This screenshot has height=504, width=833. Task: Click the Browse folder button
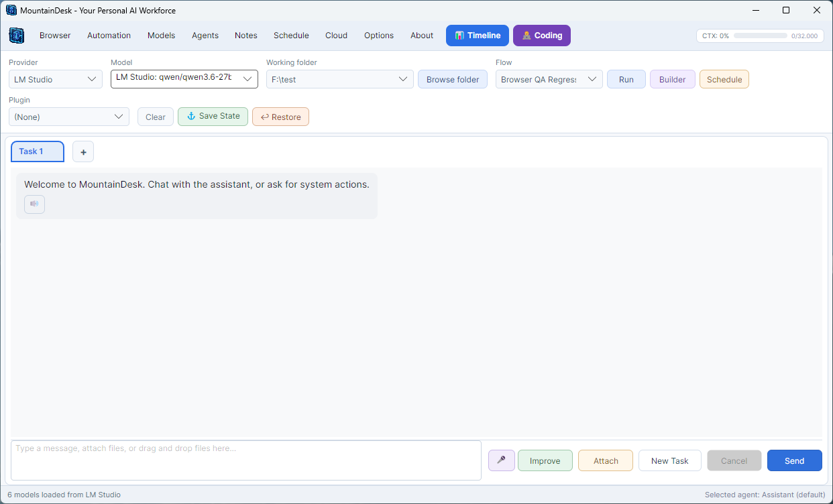coord(453,79)
